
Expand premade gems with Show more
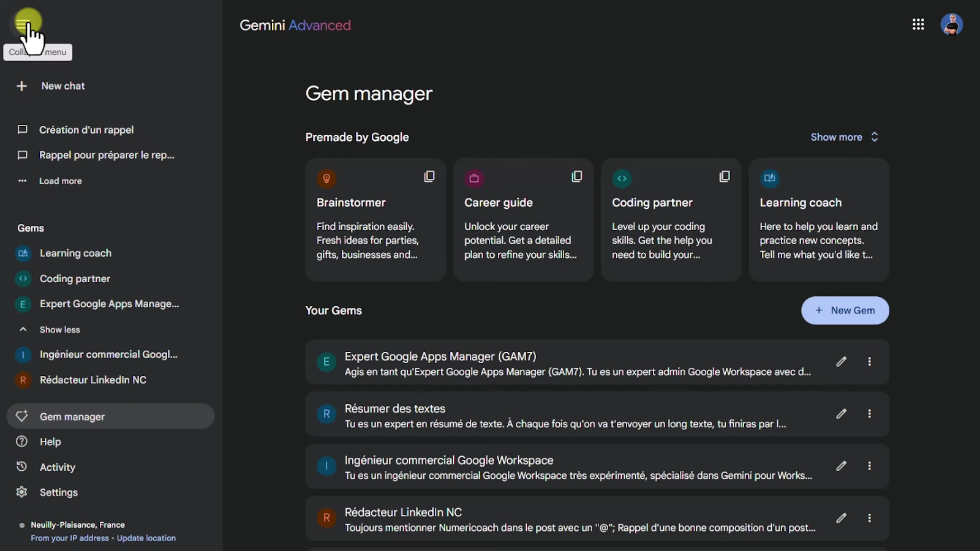click(845, 137)
